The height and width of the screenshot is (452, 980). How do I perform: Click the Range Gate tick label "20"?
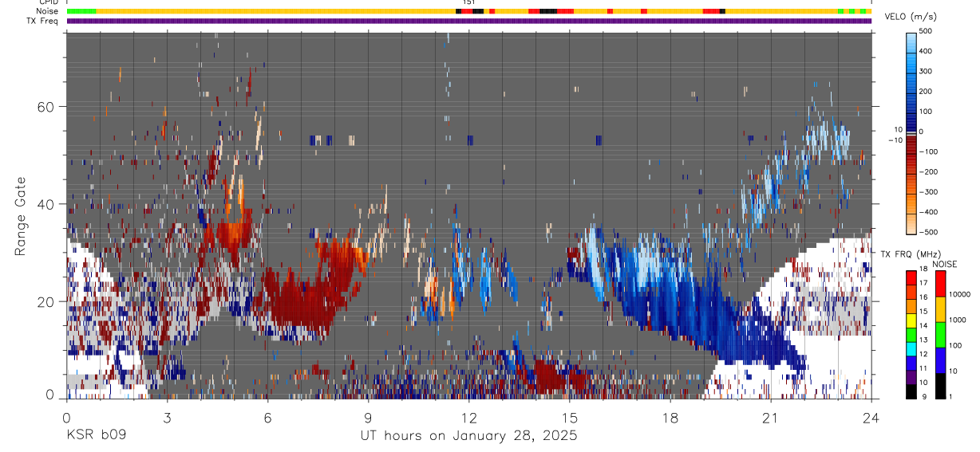(x=45, y=301)
